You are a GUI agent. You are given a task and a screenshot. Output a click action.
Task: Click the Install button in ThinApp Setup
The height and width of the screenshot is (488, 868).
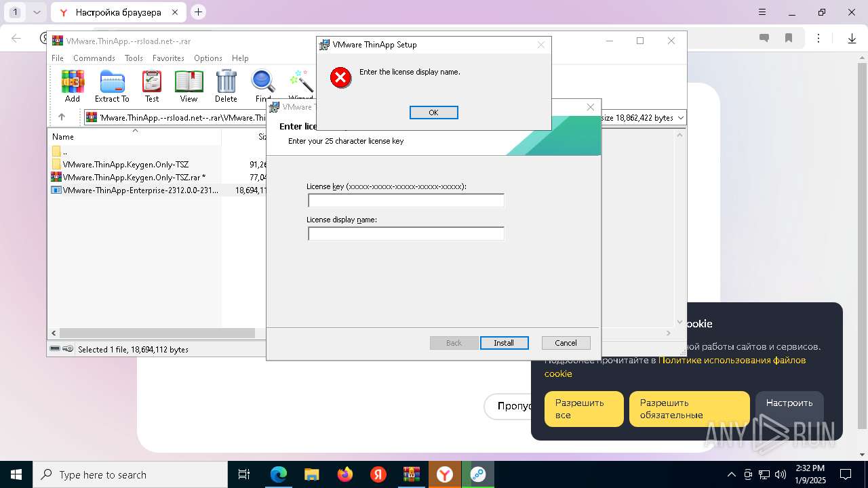click(x=504, y=343)
